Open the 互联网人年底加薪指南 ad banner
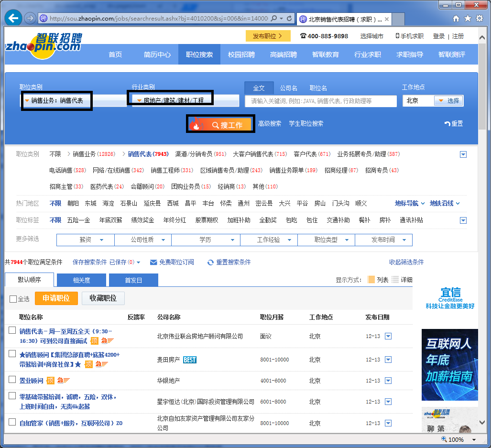The width and height of the screenshot is (491, 448). click(450, 365)
